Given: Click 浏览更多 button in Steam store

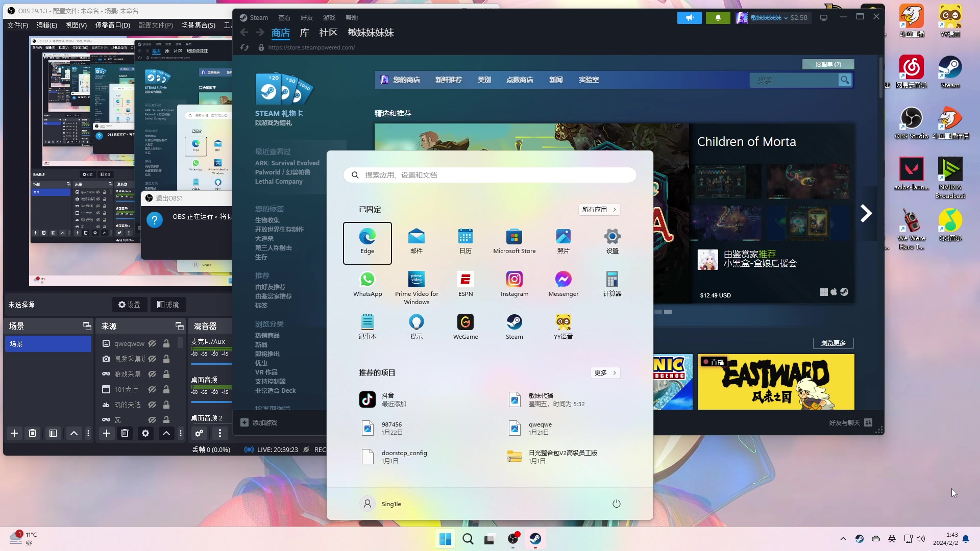Looking at the screenshot, I should coord(834,343).
